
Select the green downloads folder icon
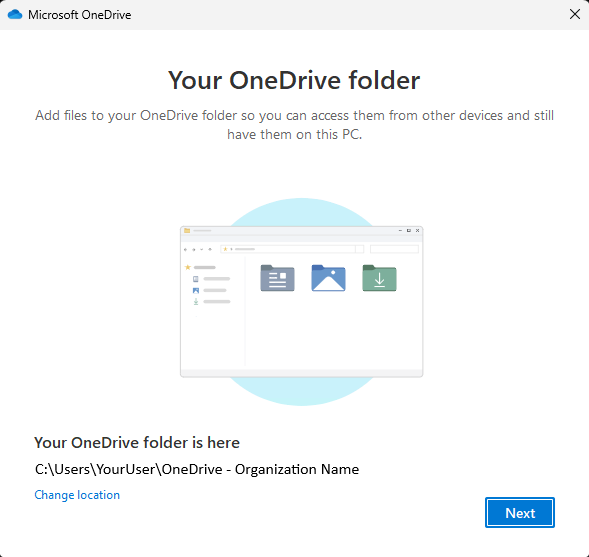coord(379,278)
